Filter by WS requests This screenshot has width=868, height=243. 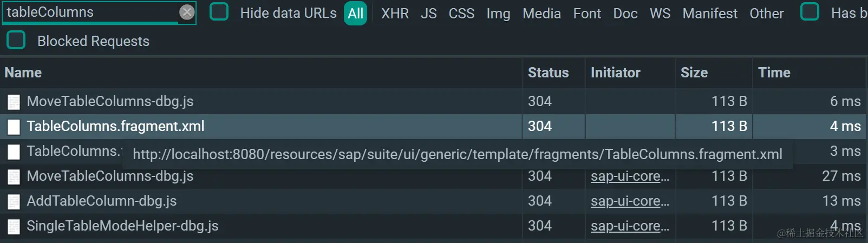660,14
